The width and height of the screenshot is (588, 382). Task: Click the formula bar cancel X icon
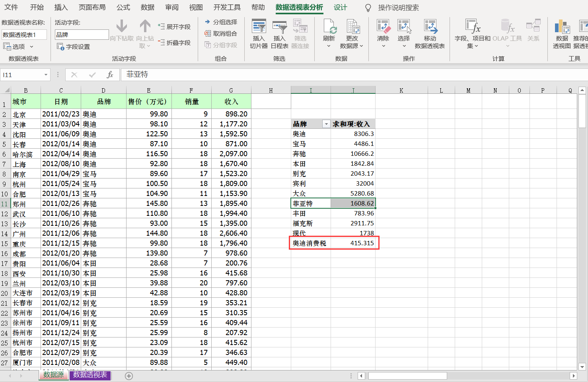coord(74,74)
